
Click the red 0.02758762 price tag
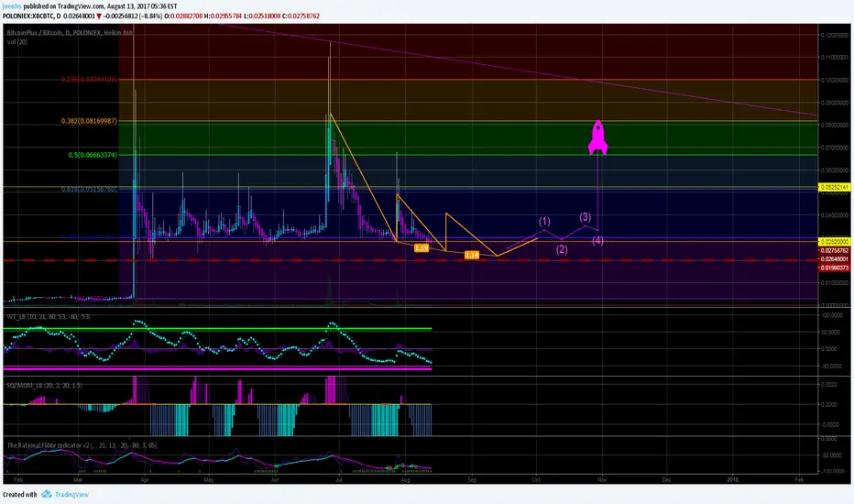(x=835, y=250)
